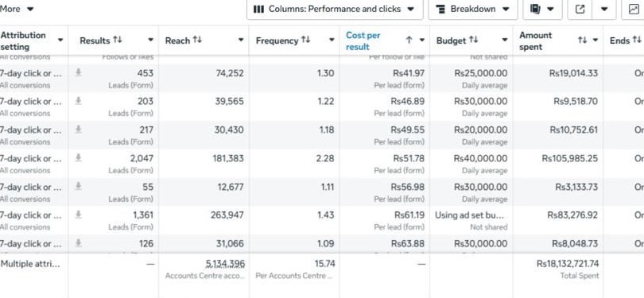Viewport: 644px width, 298px height.
Task: Click reach value 263,947
Action: point(228,215)
